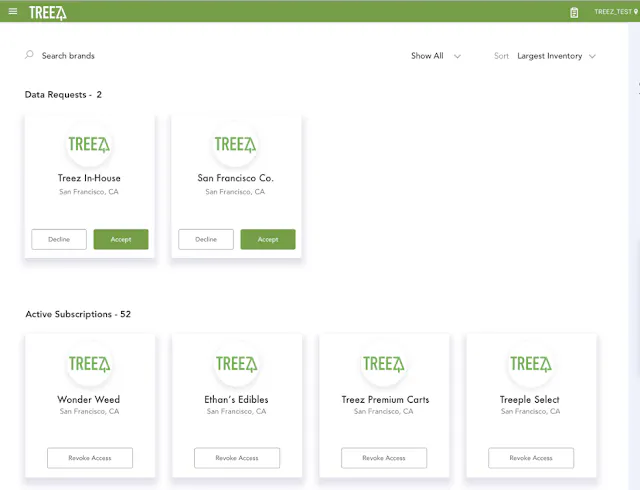Revoke access for Treez Premium Carts
This screenshot has width=640, height=490.
click(384, 458)
